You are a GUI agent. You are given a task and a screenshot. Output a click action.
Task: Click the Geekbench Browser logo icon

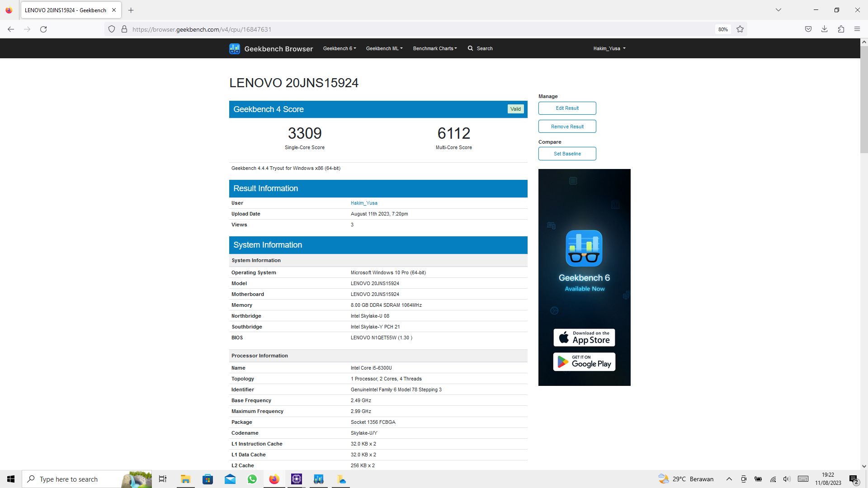click(234, 48)
